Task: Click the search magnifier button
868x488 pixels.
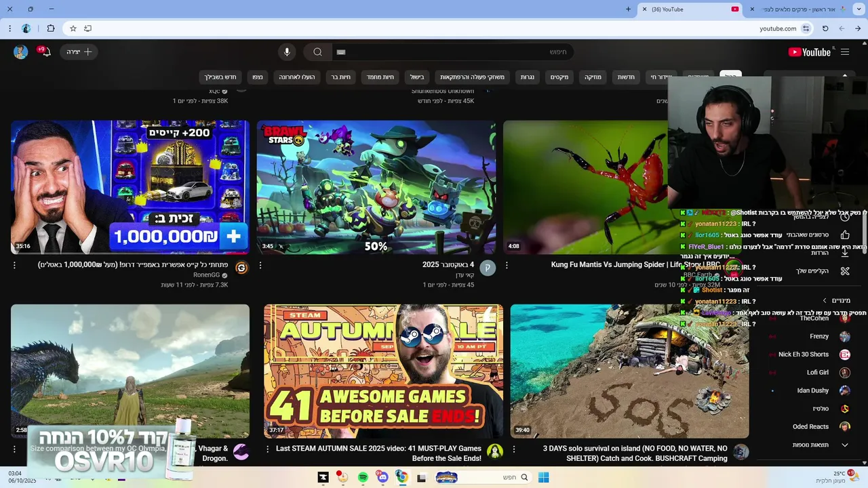Action: 317,52
